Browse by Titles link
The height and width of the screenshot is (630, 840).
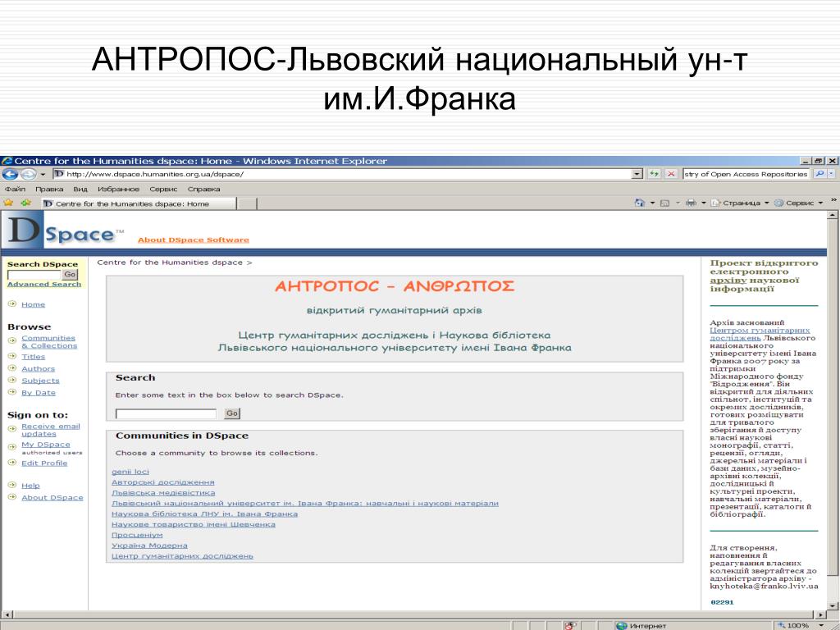pyautogui.click(x=33, y=357)
